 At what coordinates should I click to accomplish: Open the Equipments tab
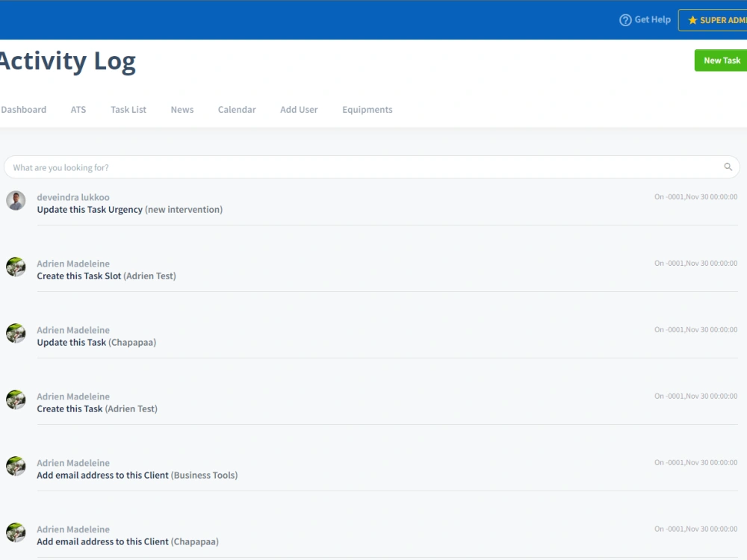click(367, 109)
